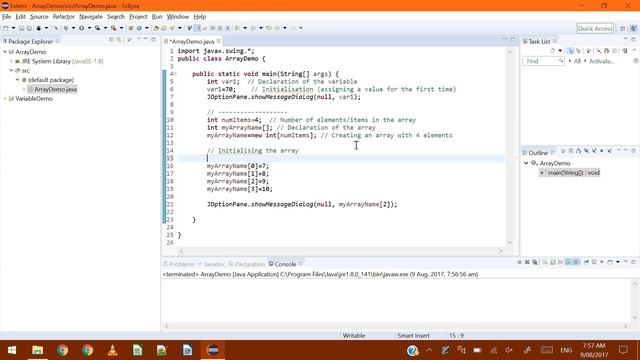Image resolution: width=640 pixels, height=360 pixels.
Task: Click Remove All Terminated Launches in the Console toolbar
Action: point(535,262)
